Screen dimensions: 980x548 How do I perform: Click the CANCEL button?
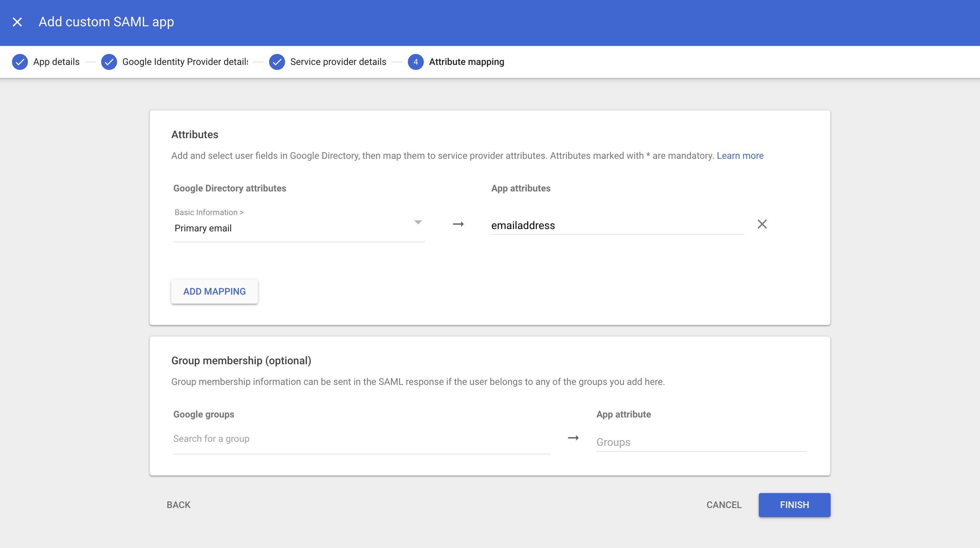[x=724, y=505]
